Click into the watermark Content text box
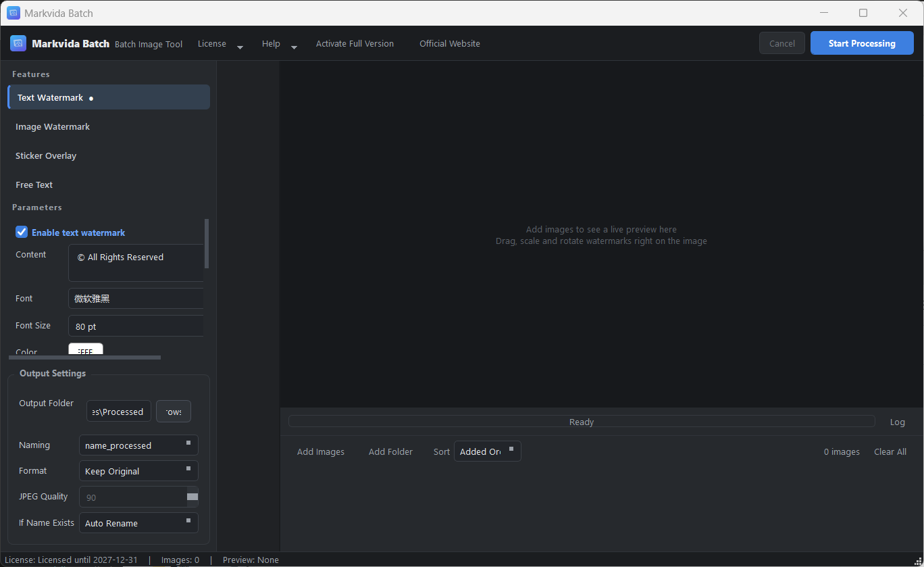 coord(136,263)
